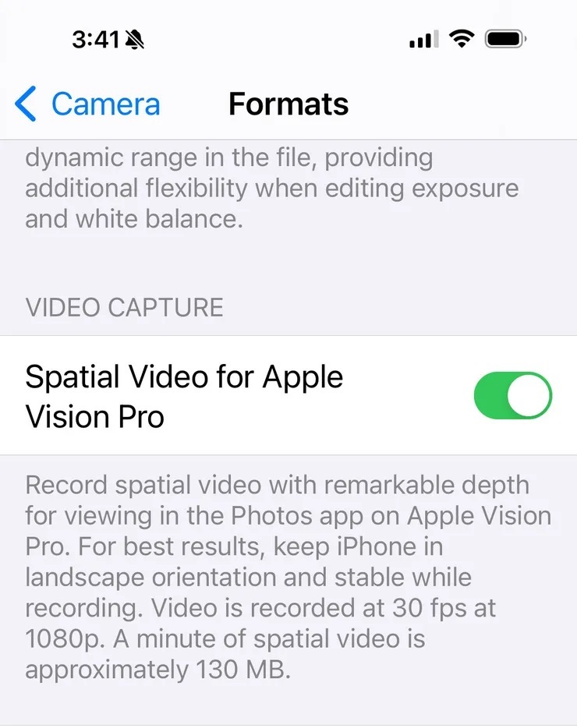
Task: Tap the spatial video description text
Action: [x=288, y=577]
